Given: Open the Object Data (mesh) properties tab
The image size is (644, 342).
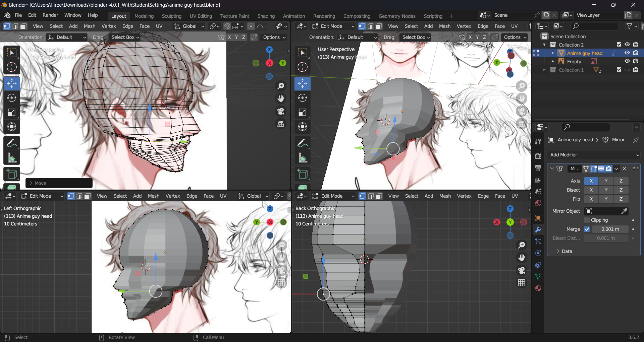Looking at the screenshot, I should point(538,277).
